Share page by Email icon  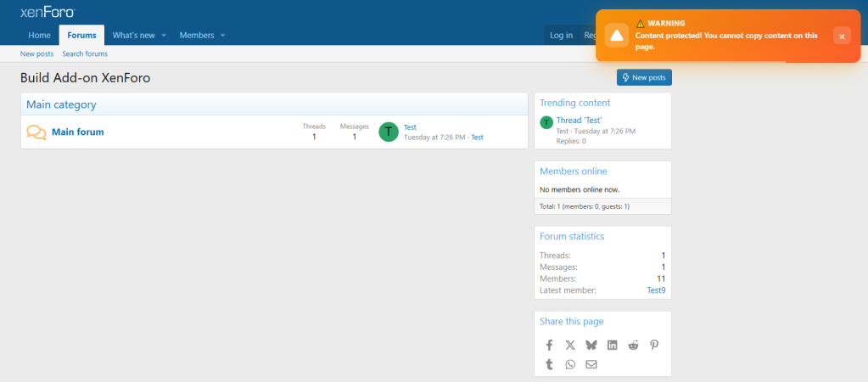[591, 364]
